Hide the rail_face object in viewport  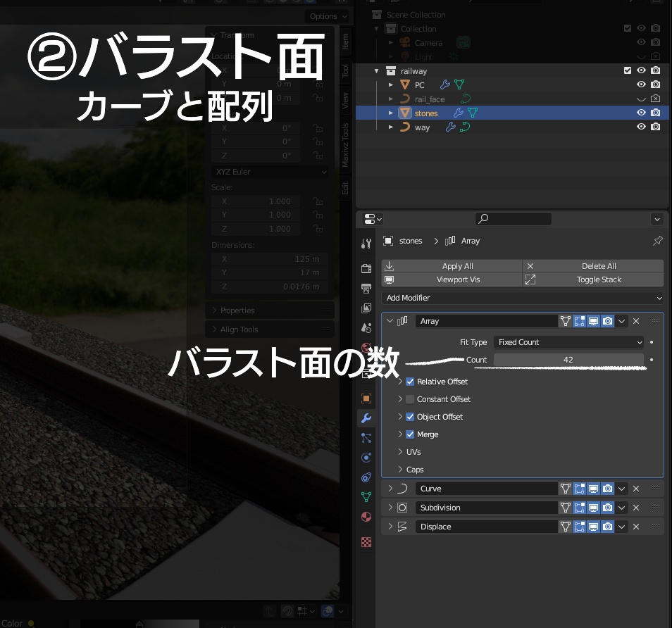pos(641,99)
